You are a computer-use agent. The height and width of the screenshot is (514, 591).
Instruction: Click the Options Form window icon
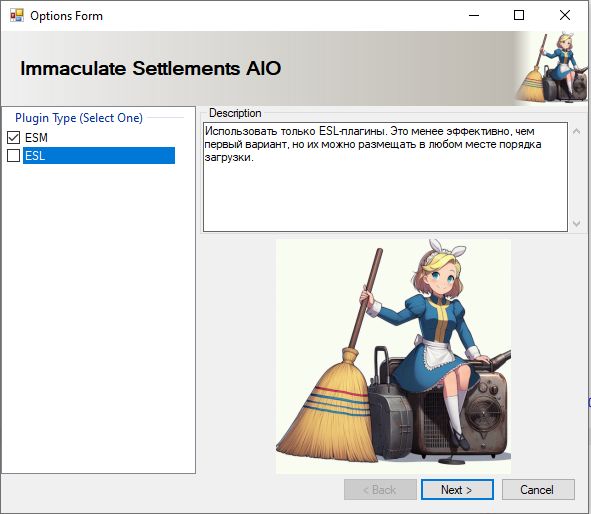[x=17, y=15]
